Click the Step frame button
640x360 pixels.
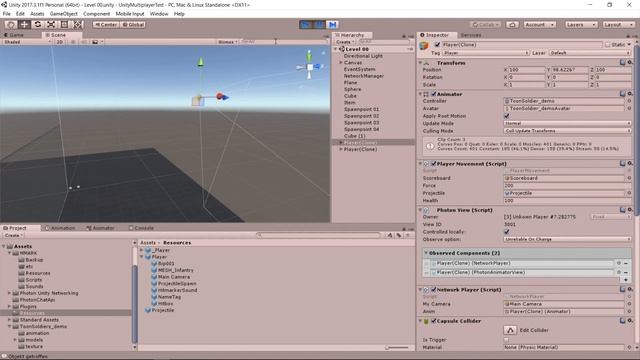[x=333, y=24]
